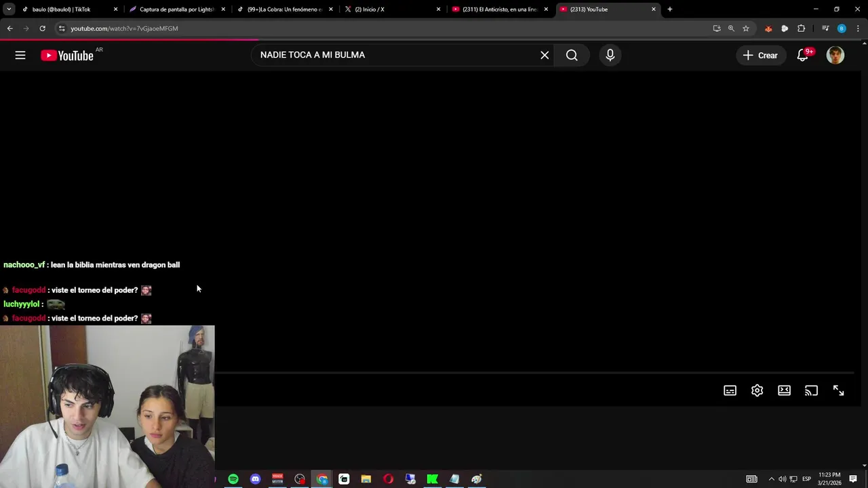Open a new browser tab
The image size is (868, 488).
pos(670,9)
